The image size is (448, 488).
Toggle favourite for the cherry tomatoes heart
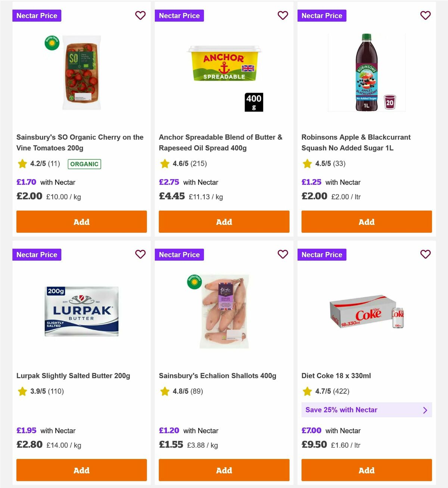coord(140,15)
